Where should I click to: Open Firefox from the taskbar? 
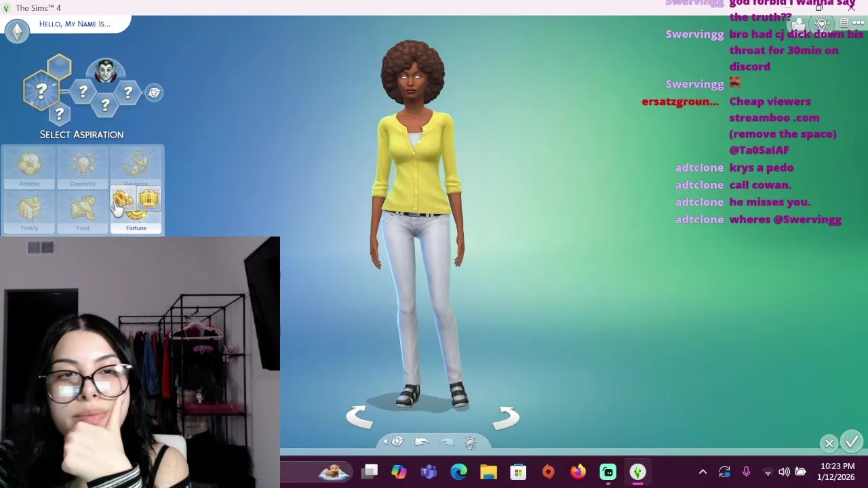[x=578, y=472]
